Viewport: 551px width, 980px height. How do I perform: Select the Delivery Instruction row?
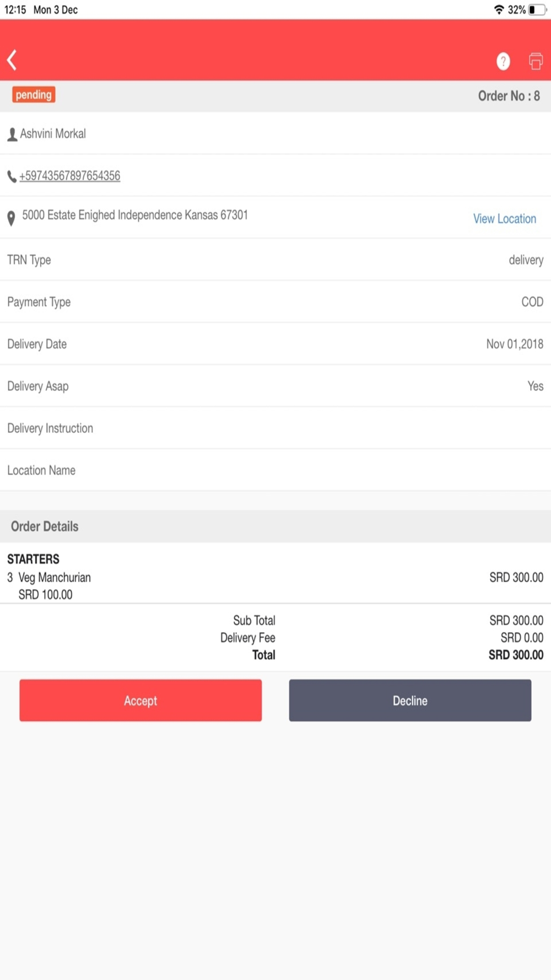point(275,428)
